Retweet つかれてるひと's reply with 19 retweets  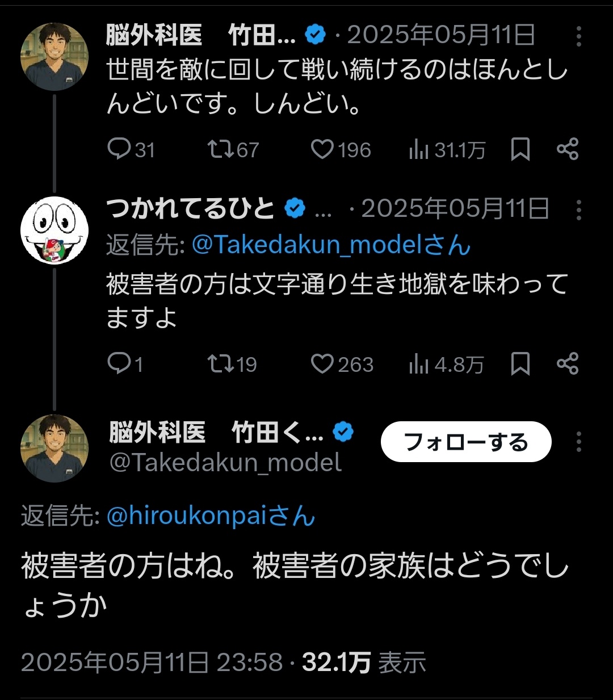point(220,364)
